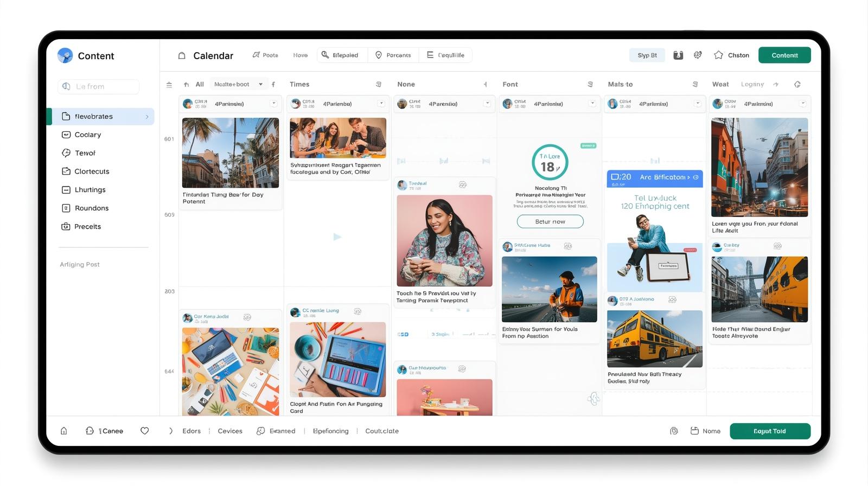Click the icon at Mals to column header right

coord(695,85)
